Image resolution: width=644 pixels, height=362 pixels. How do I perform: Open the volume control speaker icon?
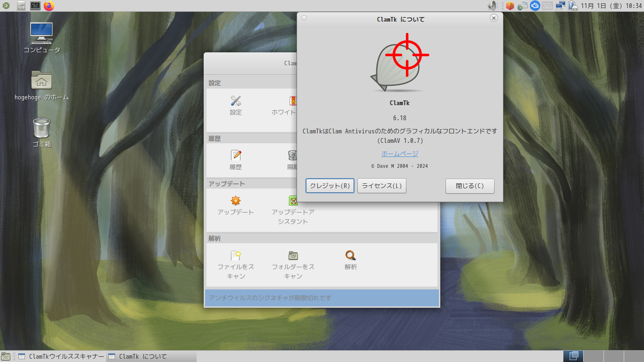point(493,6)
